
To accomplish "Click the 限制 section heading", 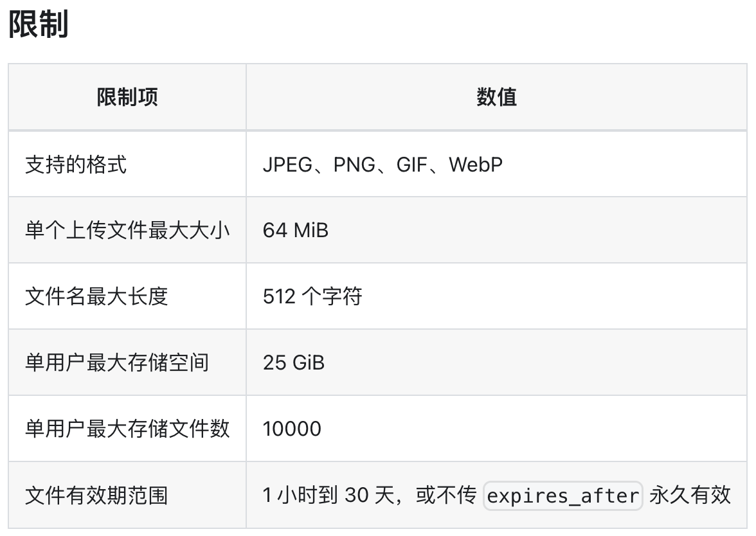I will pyautogui.click(x=39, y=24).
